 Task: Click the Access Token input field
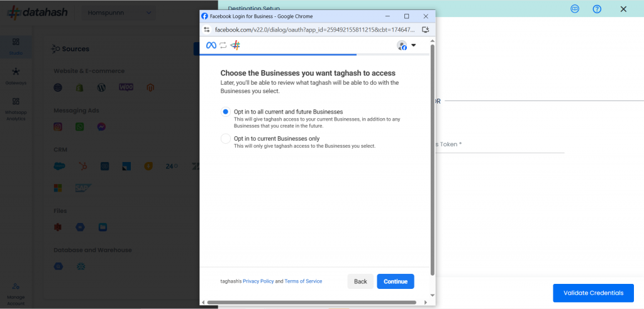click(x=500, y=144)
